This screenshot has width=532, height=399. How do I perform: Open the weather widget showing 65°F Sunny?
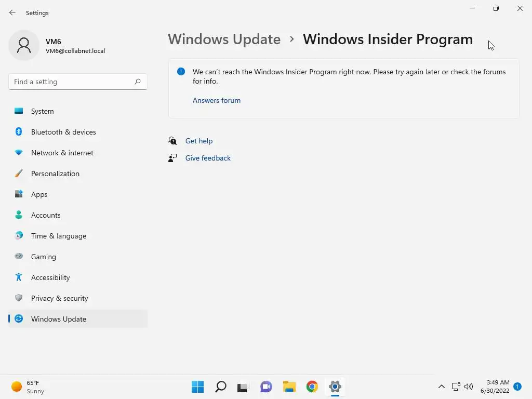click(27, 387)
